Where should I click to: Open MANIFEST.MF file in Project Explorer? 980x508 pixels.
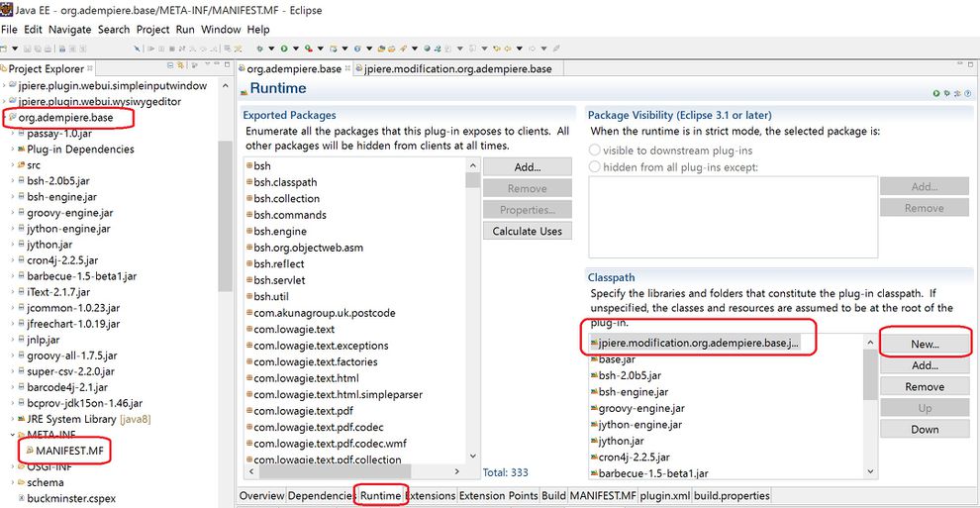click(x=70, y=452)
